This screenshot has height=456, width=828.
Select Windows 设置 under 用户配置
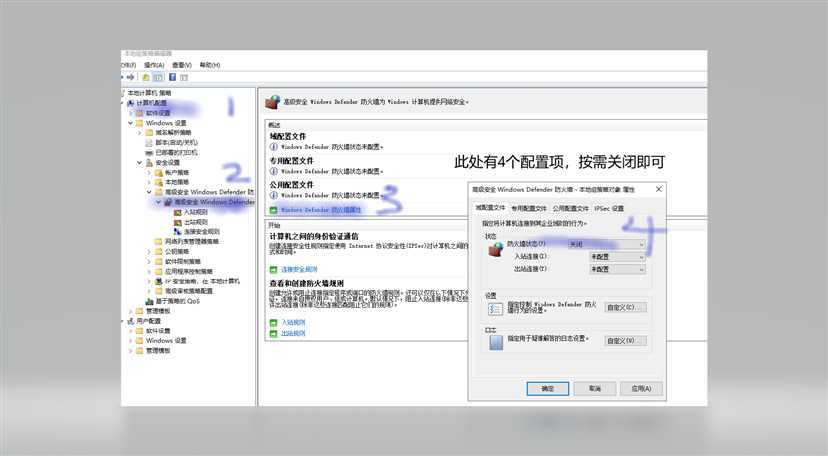pos(166,340)
